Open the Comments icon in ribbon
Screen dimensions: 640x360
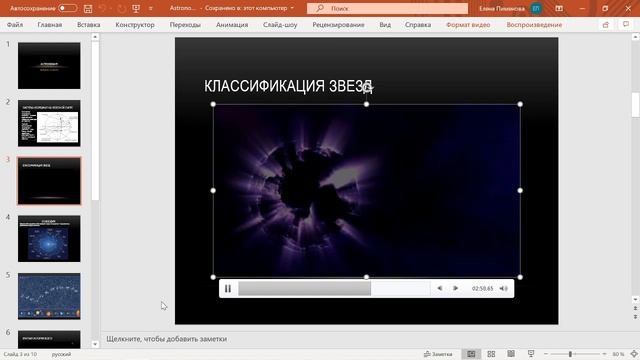point(626,25)
